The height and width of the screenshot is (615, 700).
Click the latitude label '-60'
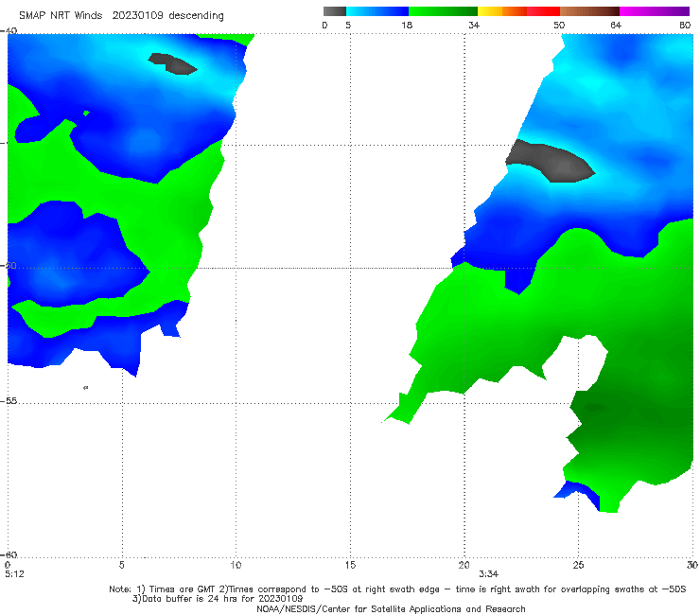[x=9, y=554]
